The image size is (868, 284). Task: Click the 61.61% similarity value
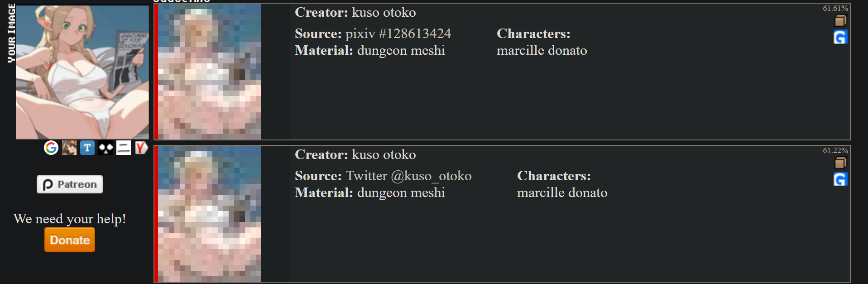[x=835, y=8]
